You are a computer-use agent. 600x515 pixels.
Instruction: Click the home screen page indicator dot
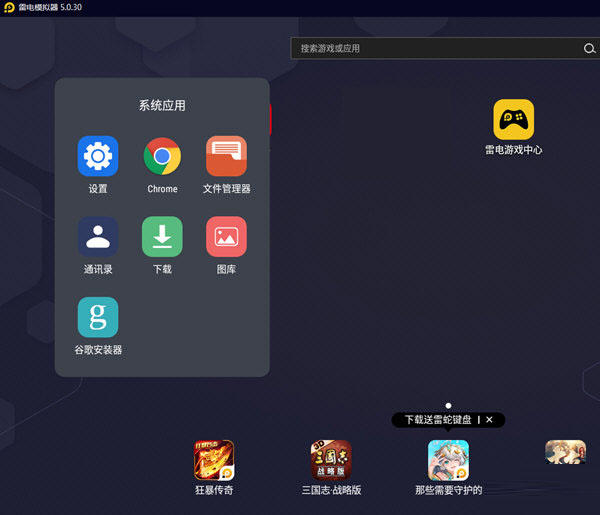click(x=448, y=405)
